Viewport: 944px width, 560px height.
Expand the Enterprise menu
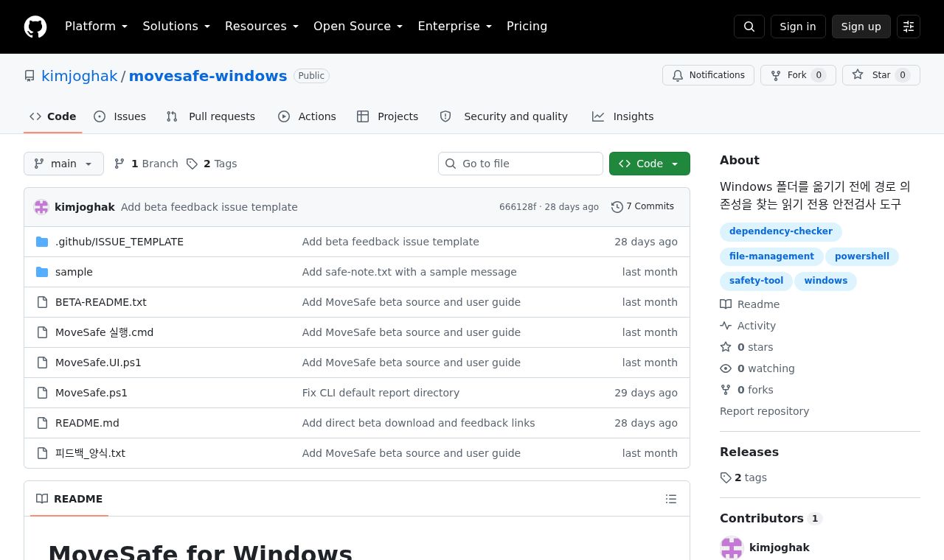pyautogui.click(x=455, y=27)
